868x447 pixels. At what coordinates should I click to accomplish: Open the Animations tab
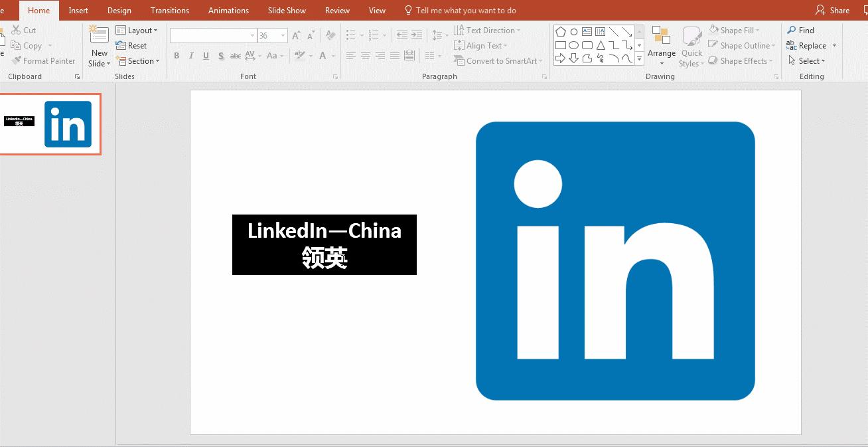229,11
